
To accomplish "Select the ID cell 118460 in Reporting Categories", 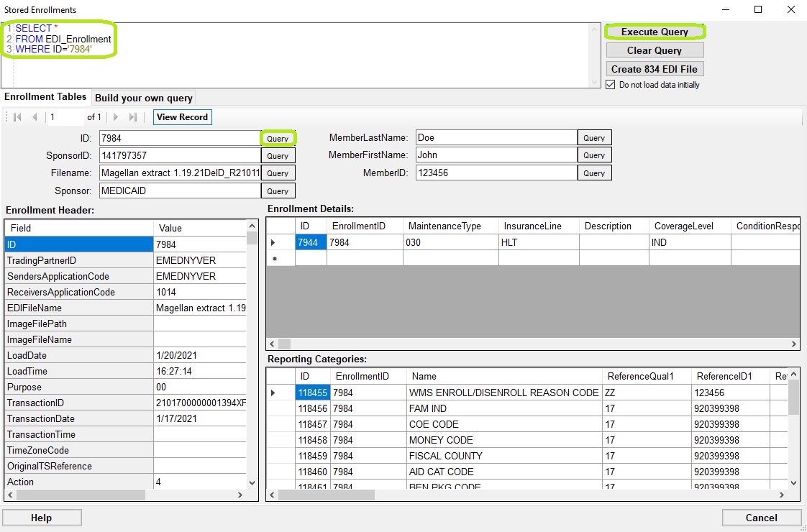I will 312,472.
